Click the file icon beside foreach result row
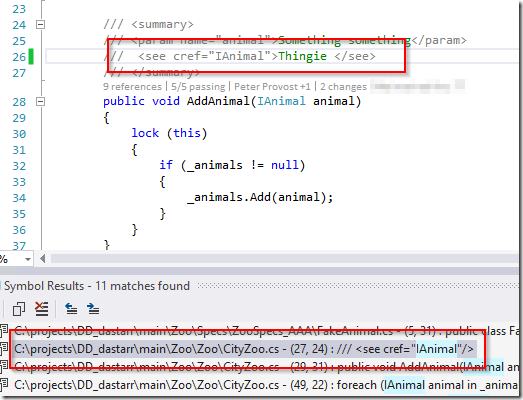 click(4, 384)
